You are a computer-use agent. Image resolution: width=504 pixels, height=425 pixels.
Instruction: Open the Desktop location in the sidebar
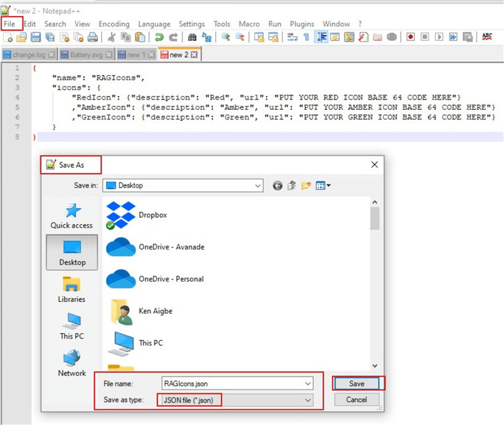[x=72, y=251]
